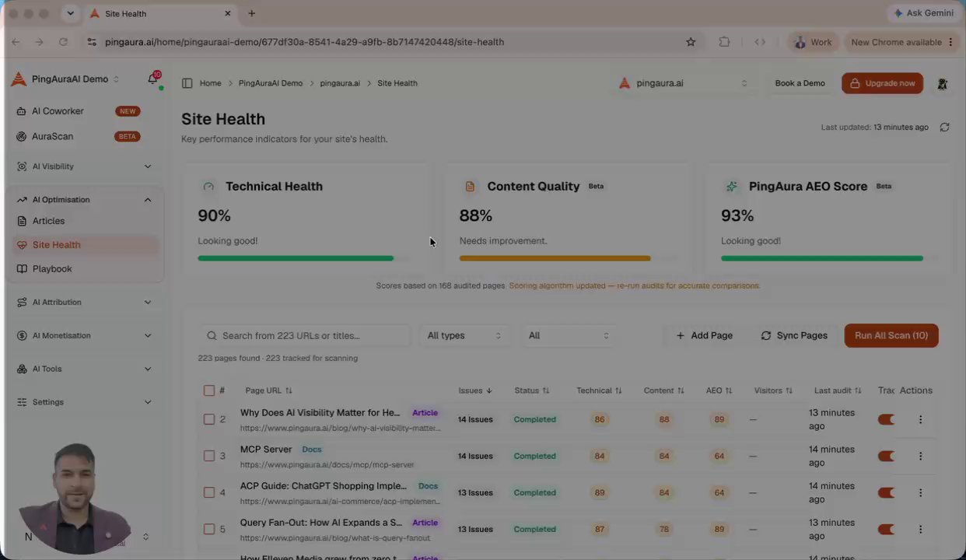Viewport: 966px width, 560px height.
Task: Close the Site Health browser tab
Action: coord(228,13)
